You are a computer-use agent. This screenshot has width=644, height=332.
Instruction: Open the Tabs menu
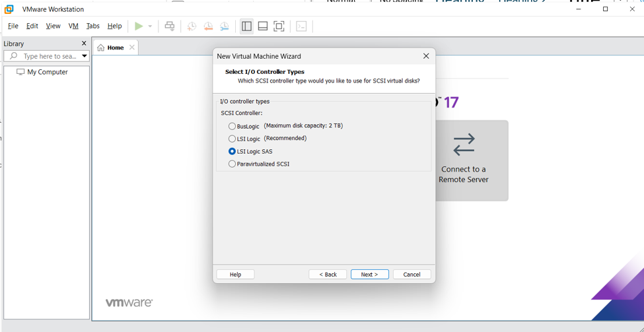(93, 26)
